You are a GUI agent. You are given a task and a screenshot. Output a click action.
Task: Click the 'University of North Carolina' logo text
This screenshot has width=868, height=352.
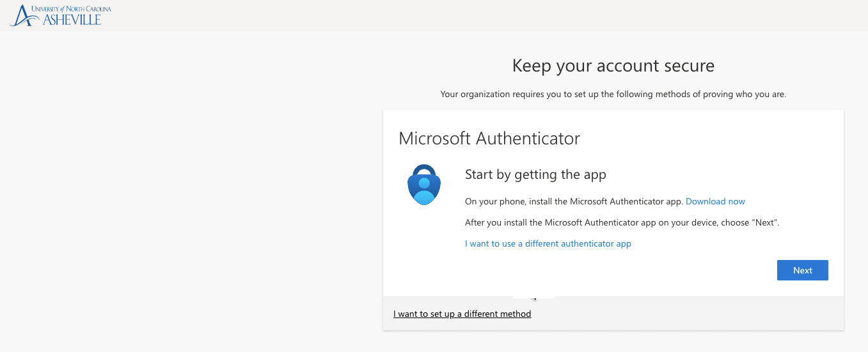tap(70, 8)
